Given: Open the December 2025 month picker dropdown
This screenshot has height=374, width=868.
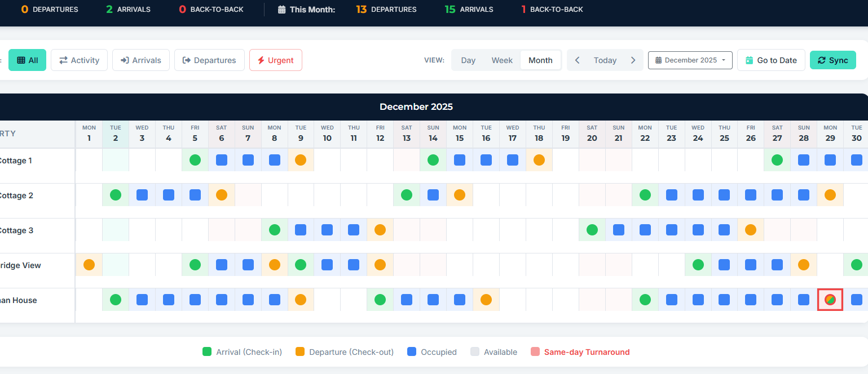Looking at the screenshot, I should [690, 60].
